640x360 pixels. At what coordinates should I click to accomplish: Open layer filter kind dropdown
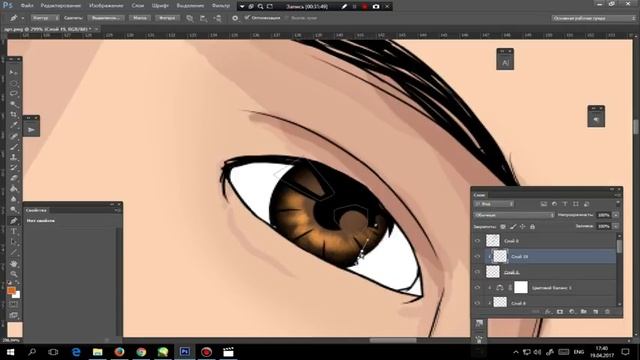pos(494,204)
